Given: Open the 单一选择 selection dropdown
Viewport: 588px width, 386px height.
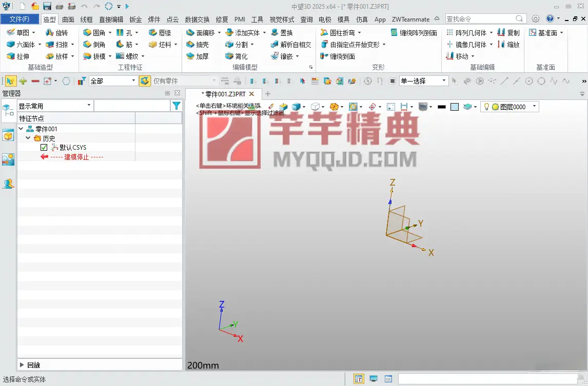Looking at the screenshot, I should (x=423, y=81).
